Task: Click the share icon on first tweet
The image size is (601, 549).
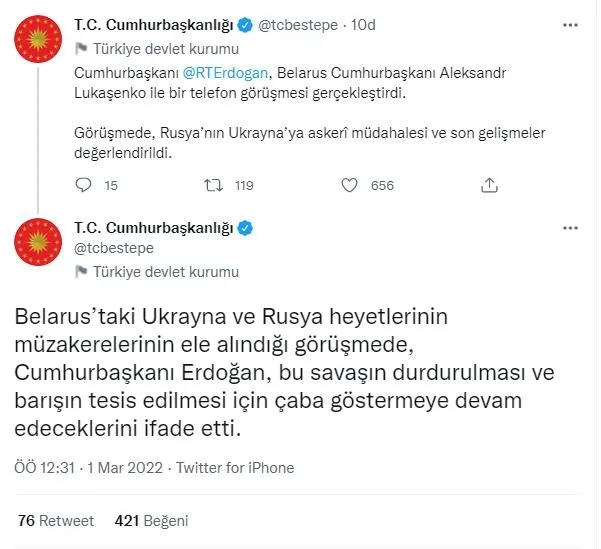Action: (489, 185)
